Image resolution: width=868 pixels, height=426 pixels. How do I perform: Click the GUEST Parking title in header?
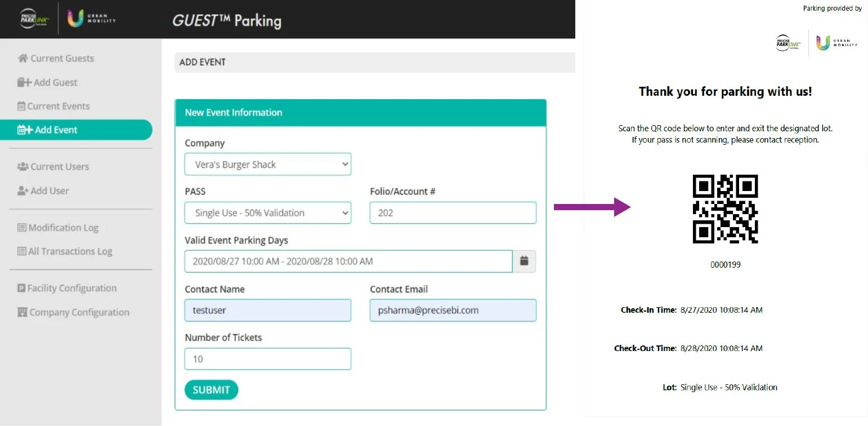click(227, 21)
